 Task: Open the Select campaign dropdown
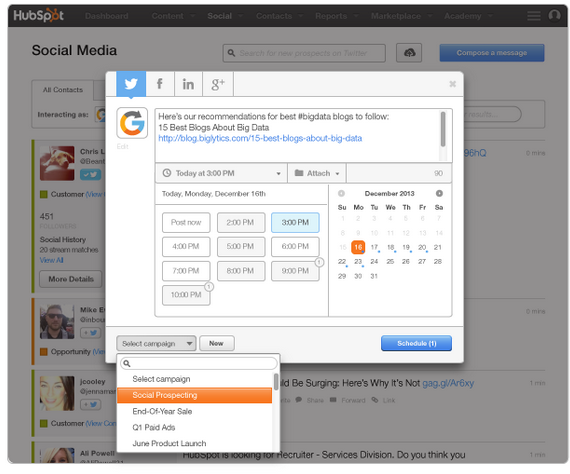156,344
